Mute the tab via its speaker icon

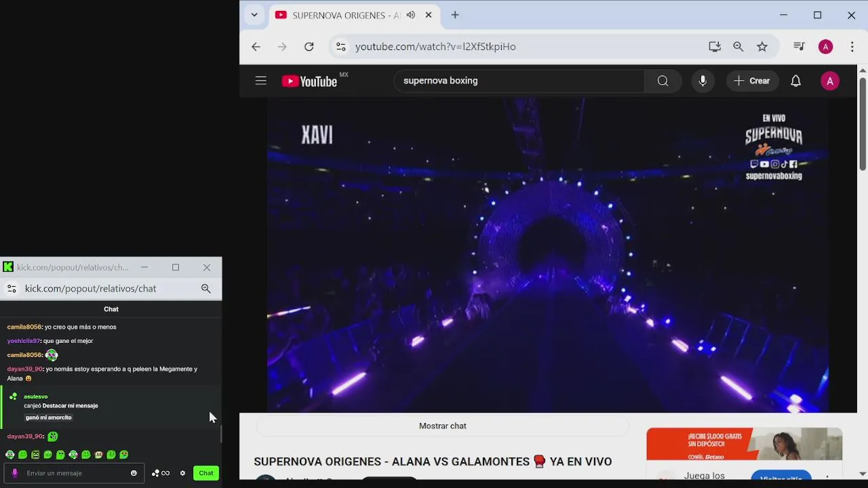pyautogui.click(x=411, y=15)
